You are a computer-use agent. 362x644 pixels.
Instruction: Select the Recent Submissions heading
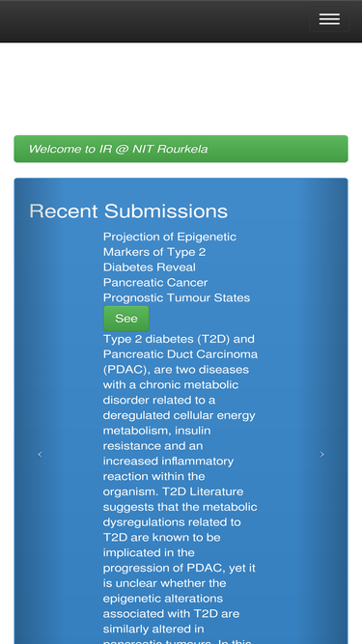point(128,211)
